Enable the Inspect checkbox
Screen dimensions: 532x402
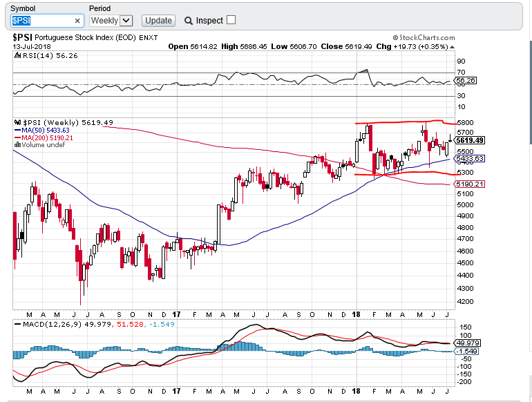[x=231, y=20]
